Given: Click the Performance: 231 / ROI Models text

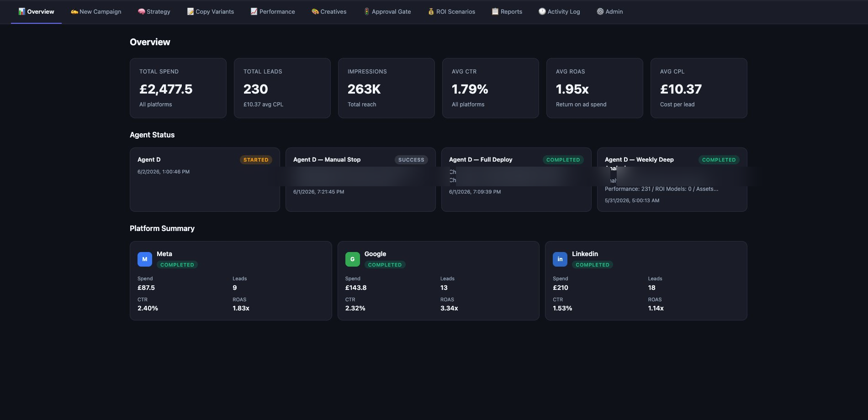Looking at the screenshot, I should tap(662, 189).
